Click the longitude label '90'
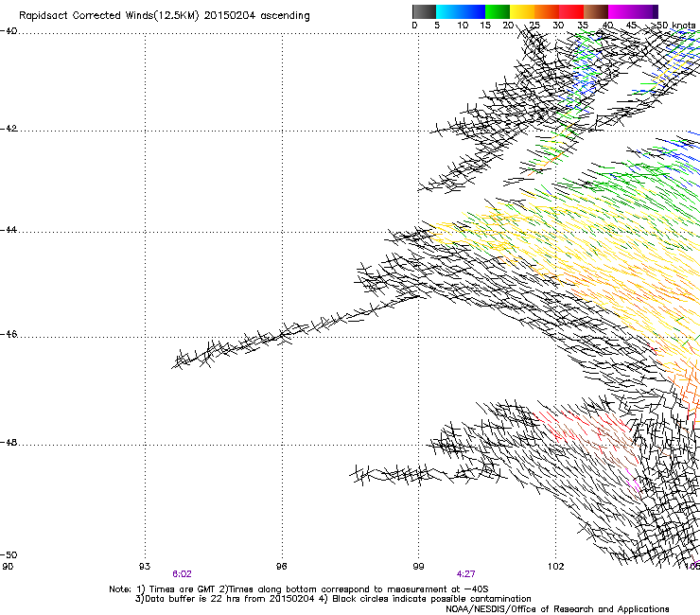This screenshot has width=700, height=615. pos(8,567)
